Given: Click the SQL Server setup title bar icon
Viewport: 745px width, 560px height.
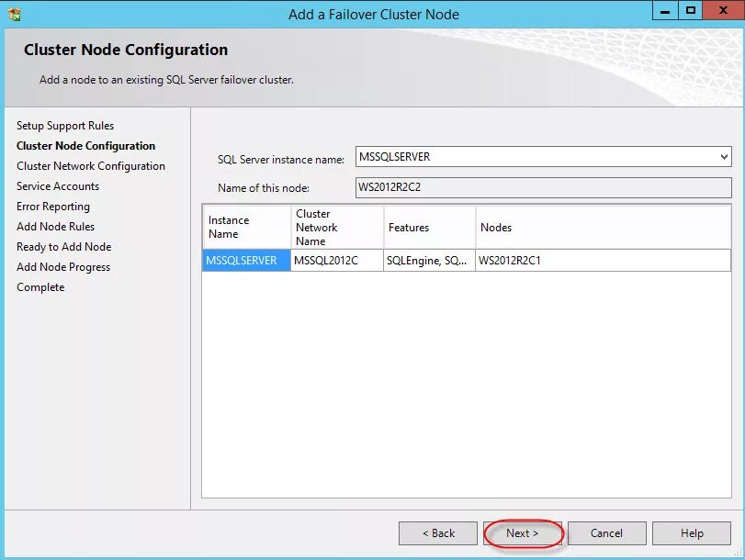Looking at the screenshot, I should point(15,14).
